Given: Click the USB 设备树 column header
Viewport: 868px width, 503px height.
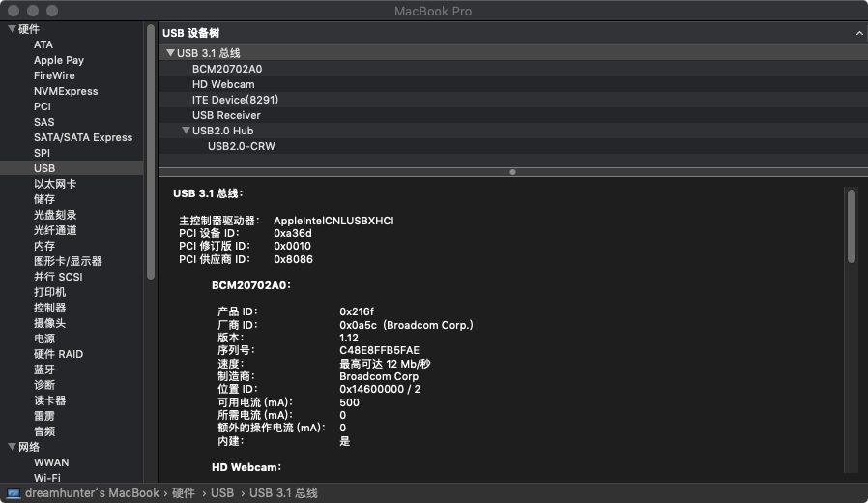Looking at the screenshot, I should point(191,33).
